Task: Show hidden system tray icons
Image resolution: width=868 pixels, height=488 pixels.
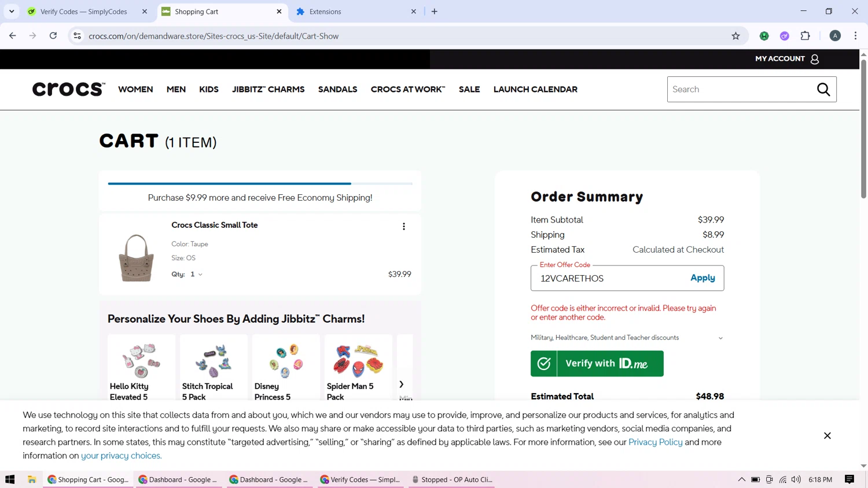Action: pos(741,479)
